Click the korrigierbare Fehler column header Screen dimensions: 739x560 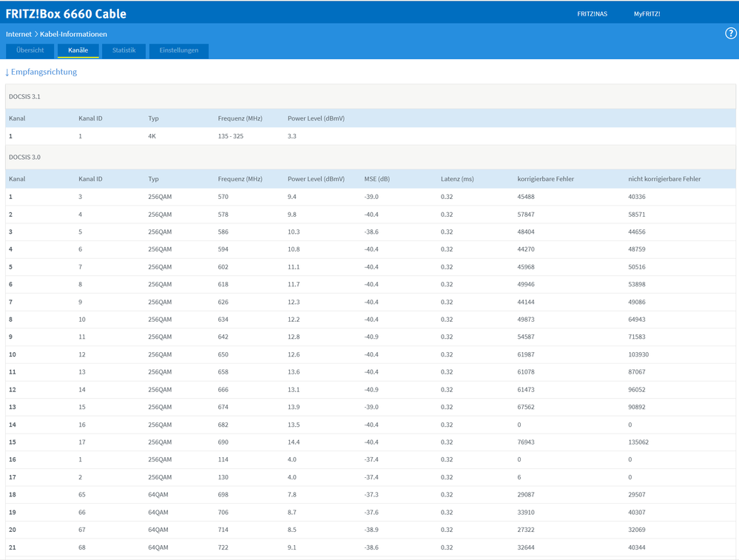click(545, 179)
